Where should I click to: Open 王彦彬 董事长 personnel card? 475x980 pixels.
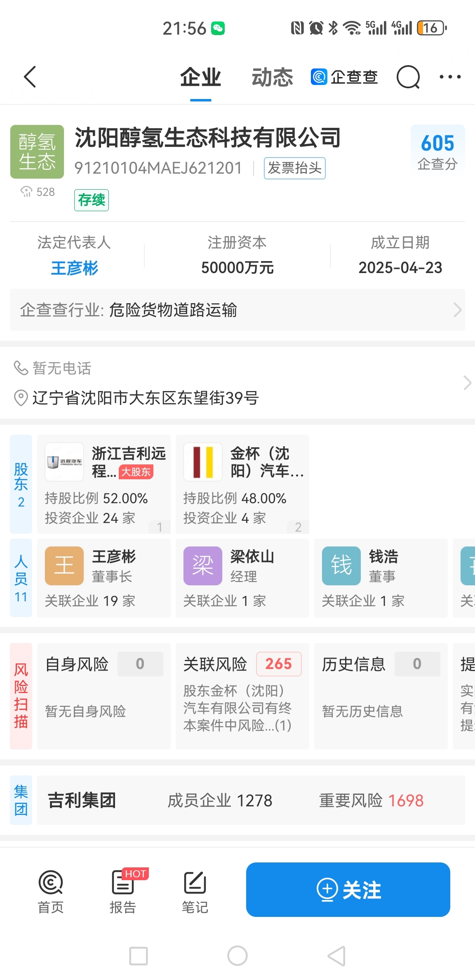coord(104,578)
